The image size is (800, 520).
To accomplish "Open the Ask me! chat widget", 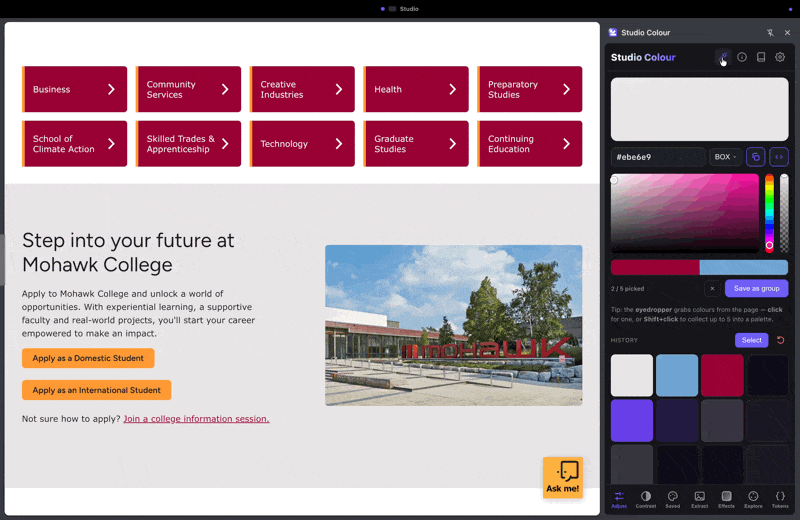I will coord(563,478).
